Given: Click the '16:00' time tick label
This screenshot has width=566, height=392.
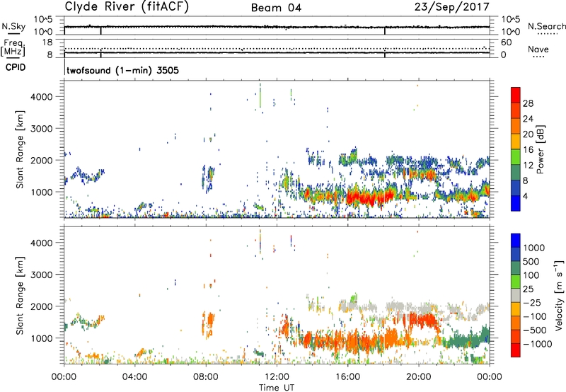Looking at the screenshot, I should pyautogui.click(x=347, y=377).
